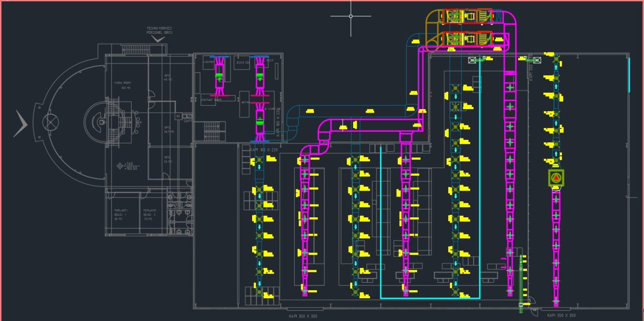This screenshot has height=321, width=644.
Task: Select the green fan with red triangle symbol
Action: click(x=556, y=177)
